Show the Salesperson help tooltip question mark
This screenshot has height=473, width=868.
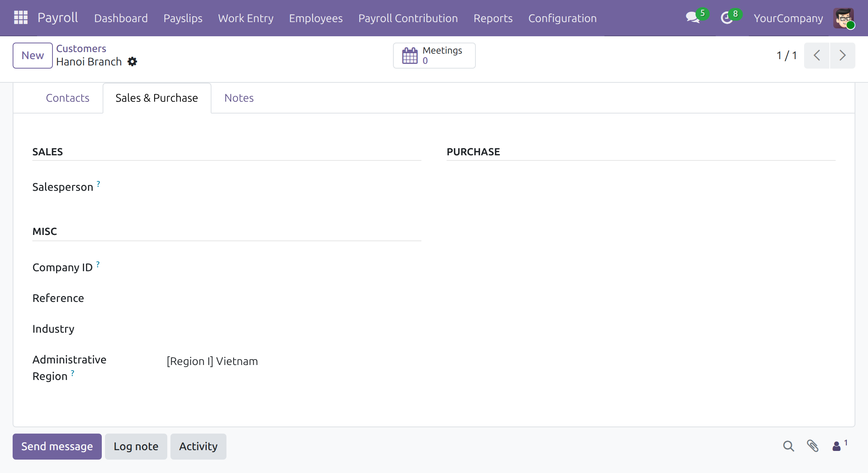[98, 184]
